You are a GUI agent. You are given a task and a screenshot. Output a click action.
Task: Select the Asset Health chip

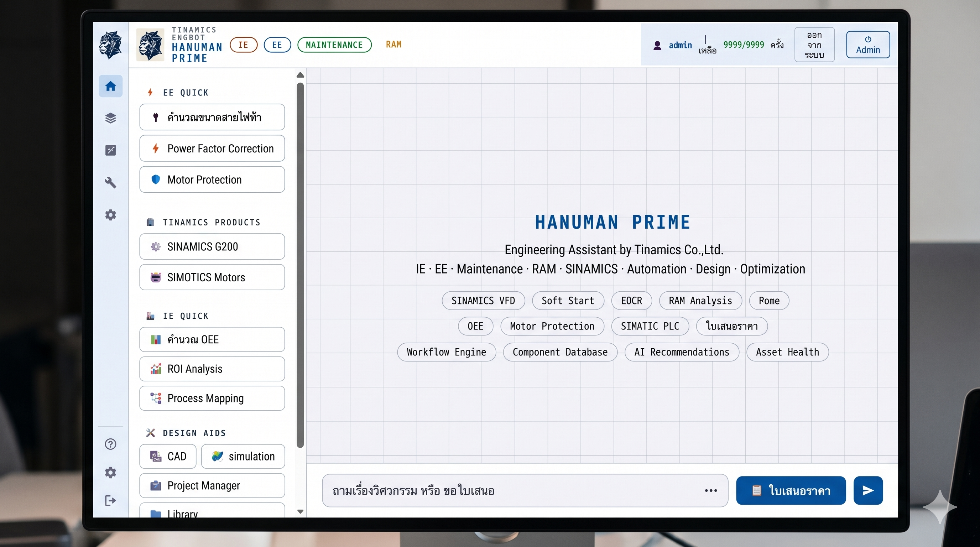click(x=787, y=352)
